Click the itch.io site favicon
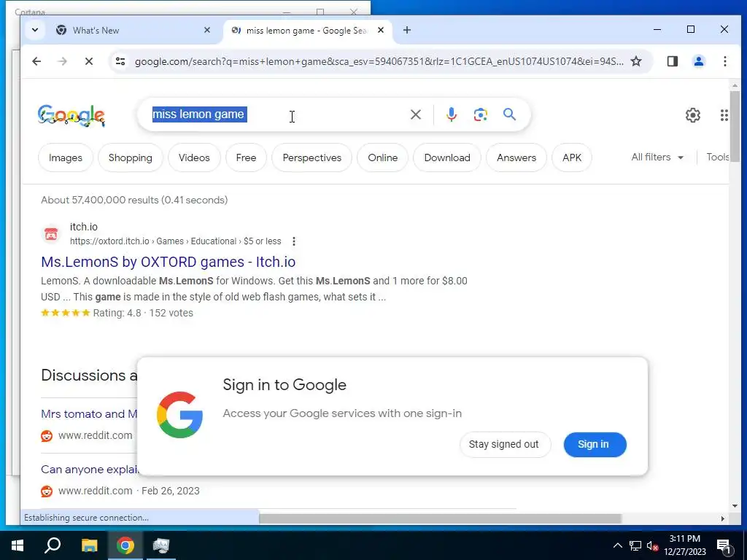 pyautogui.click(x=51, y=234)
